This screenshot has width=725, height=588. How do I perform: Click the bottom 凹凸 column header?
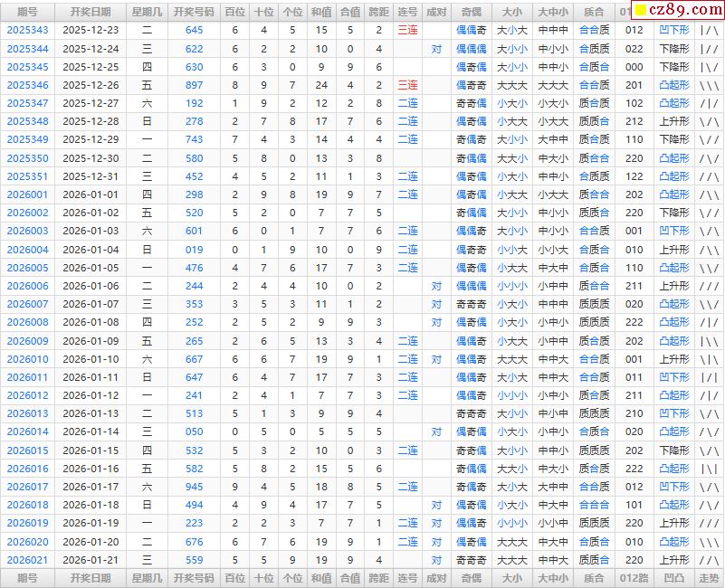(673, 578)
